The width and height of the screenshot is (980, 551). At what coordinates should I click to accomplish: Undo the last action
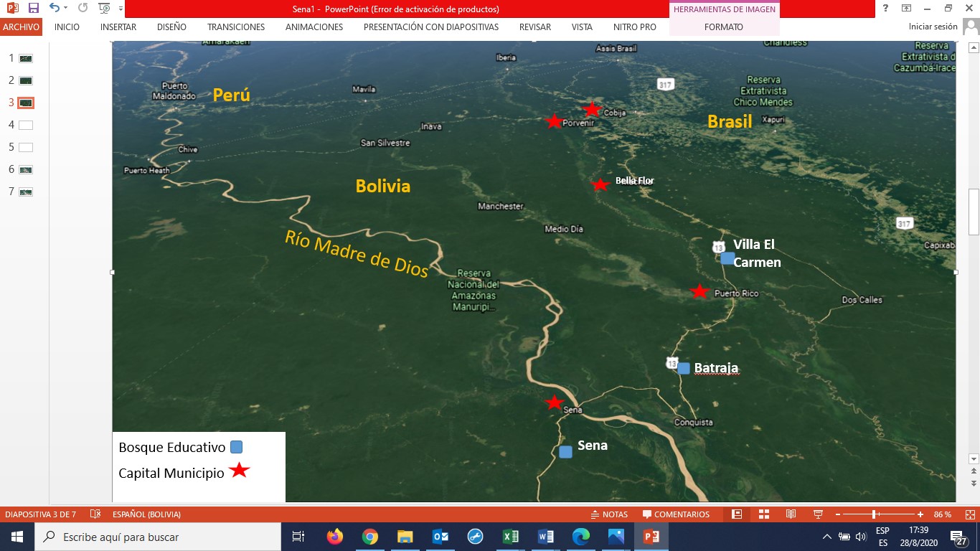54,9
